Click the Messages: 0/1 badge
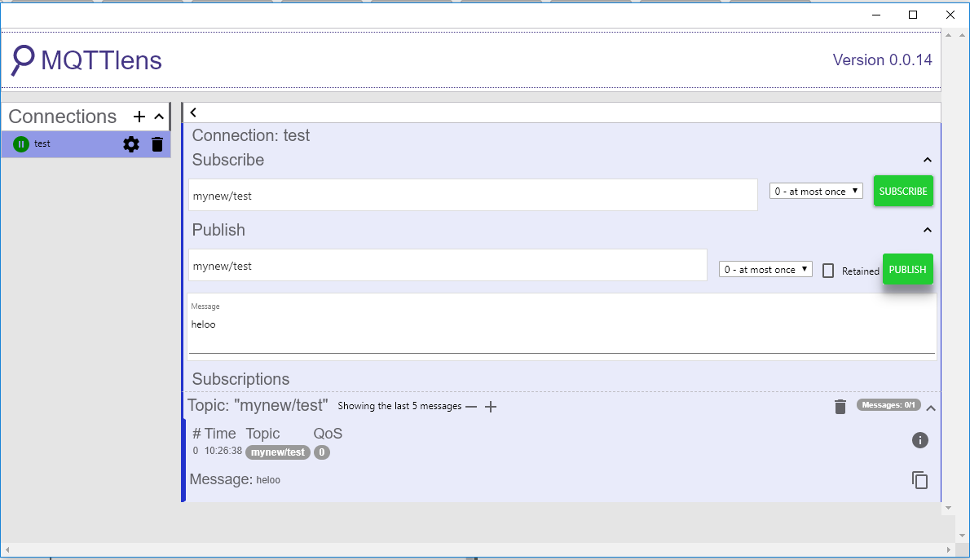The width and height of the screenshot is (970, 560). tap(888, 404)
